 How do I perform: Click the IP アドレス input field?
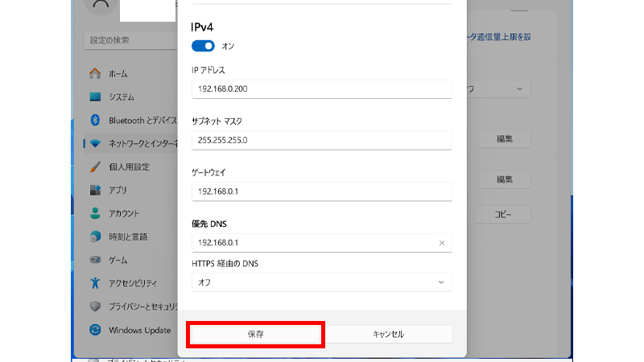[321, 89]
